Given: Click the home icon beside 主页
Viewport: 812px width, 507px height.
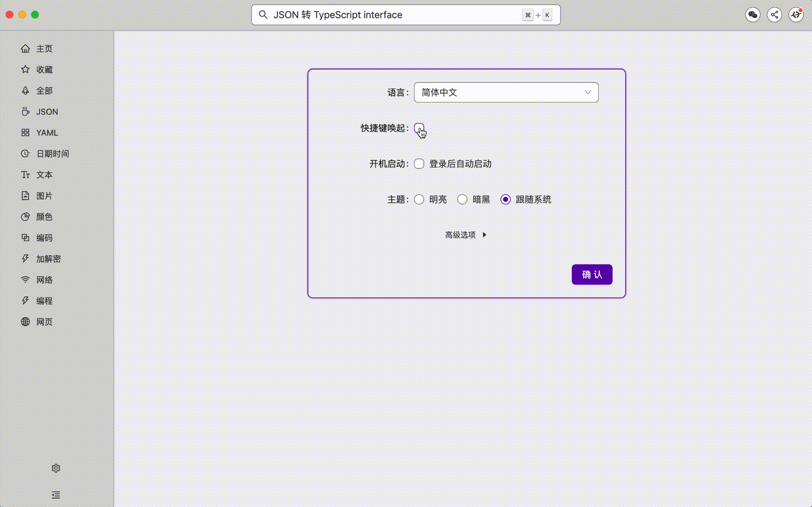Looking at the screenshot, I should pos(25,49).
